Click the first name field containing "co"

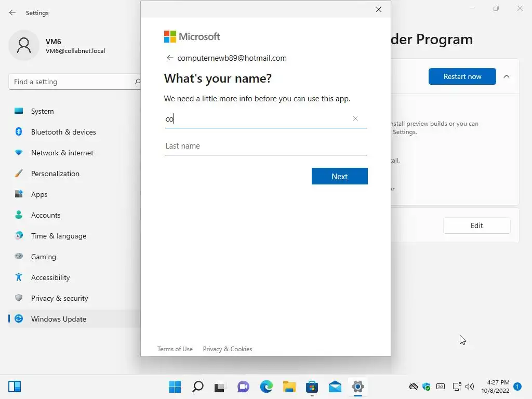pos(265,119)
